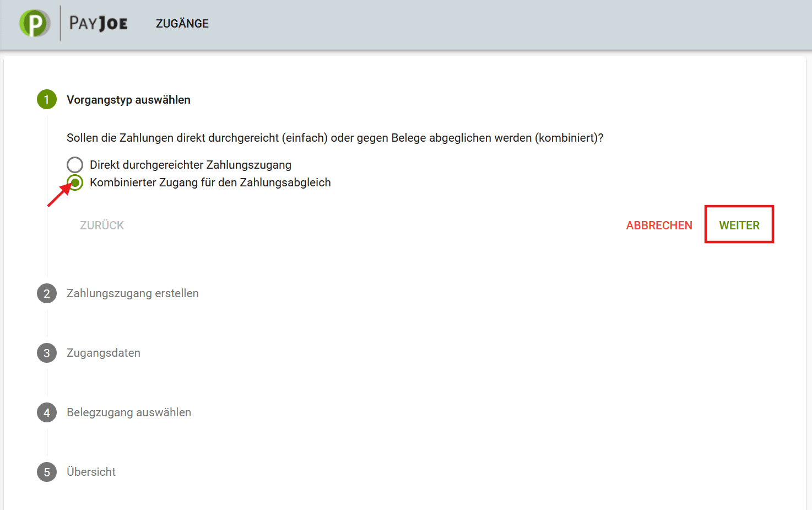This screenshot has width=812, height=510.
Task: Click the step 4 numbered circle
Action: point(47,412)
